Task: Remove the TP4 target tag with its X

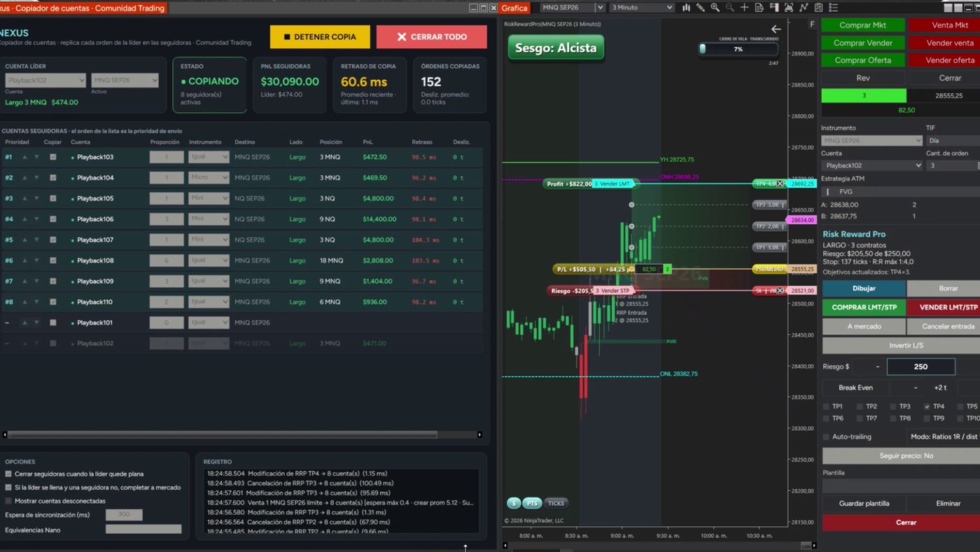Action: (x=780, y=184)
